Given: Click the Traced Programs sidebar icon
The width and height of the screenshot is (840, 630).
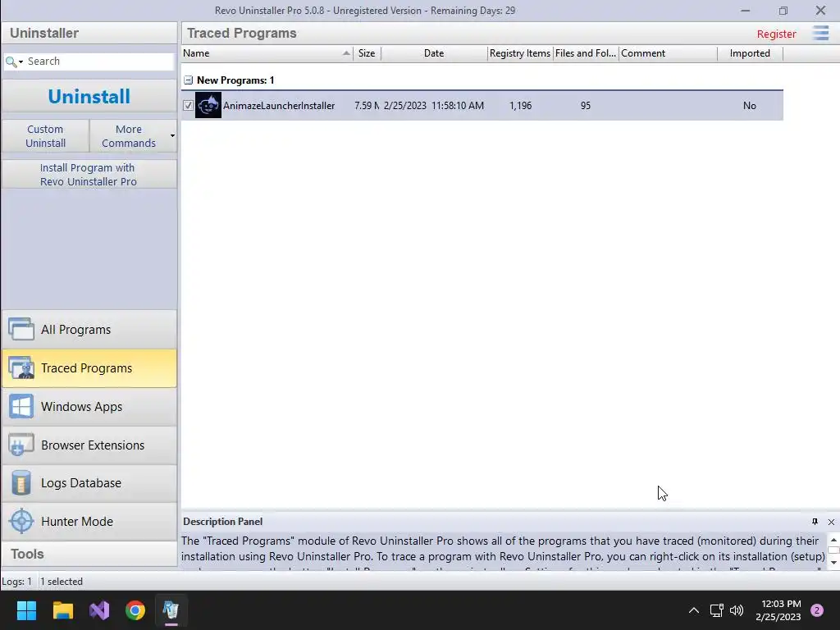Looking at the screenshot, I should pyautogui.click(x=21, y=368).
